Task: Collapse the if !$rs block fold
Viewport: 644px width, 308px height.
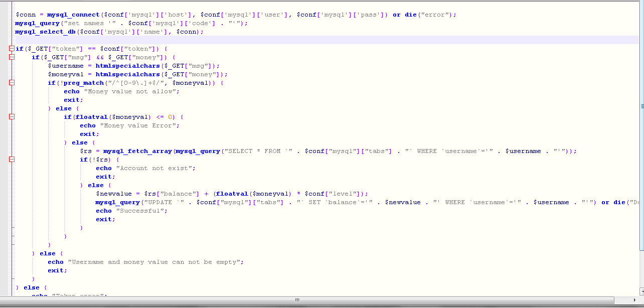Action: click(x=12, y=160)
